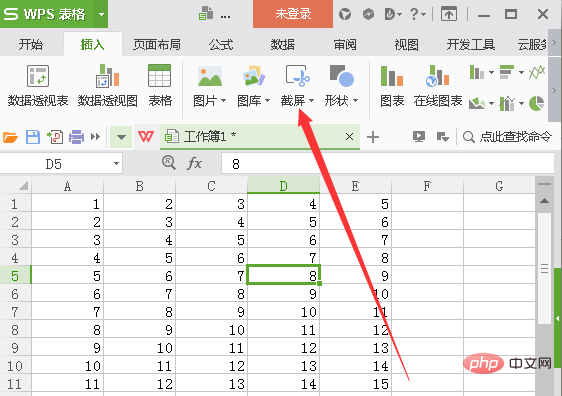
Task: Click the open folder icon
Action: (x=10, y=137)
